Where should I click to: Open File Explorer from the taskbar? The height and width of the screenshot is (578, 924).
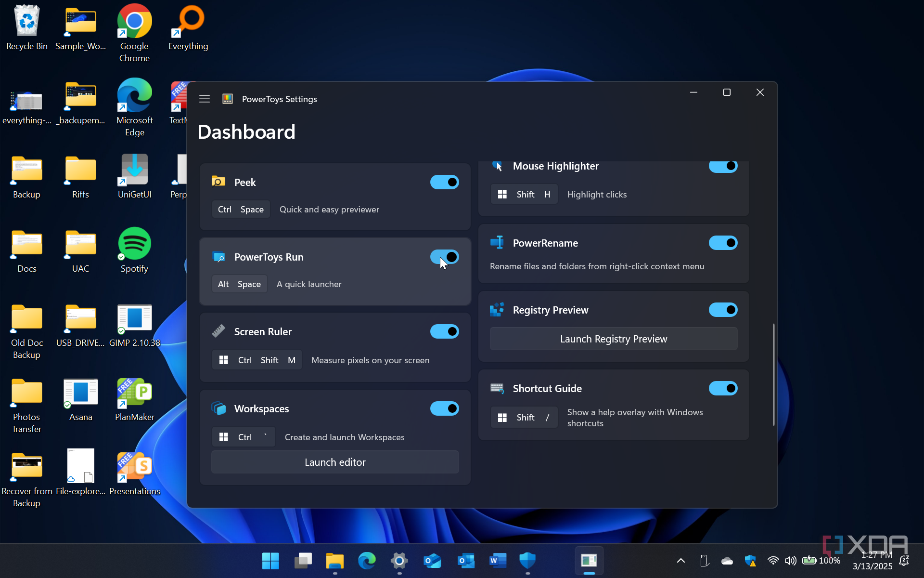(x=335, y=561)
